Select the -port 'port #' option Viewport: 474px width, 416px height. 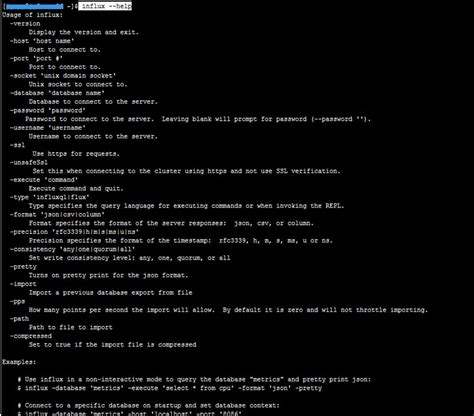tap(36, 58)
